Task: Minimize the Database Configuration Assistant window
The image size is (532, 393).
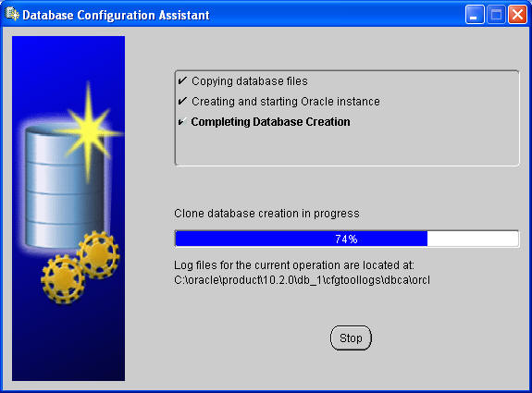Action: 475,15
